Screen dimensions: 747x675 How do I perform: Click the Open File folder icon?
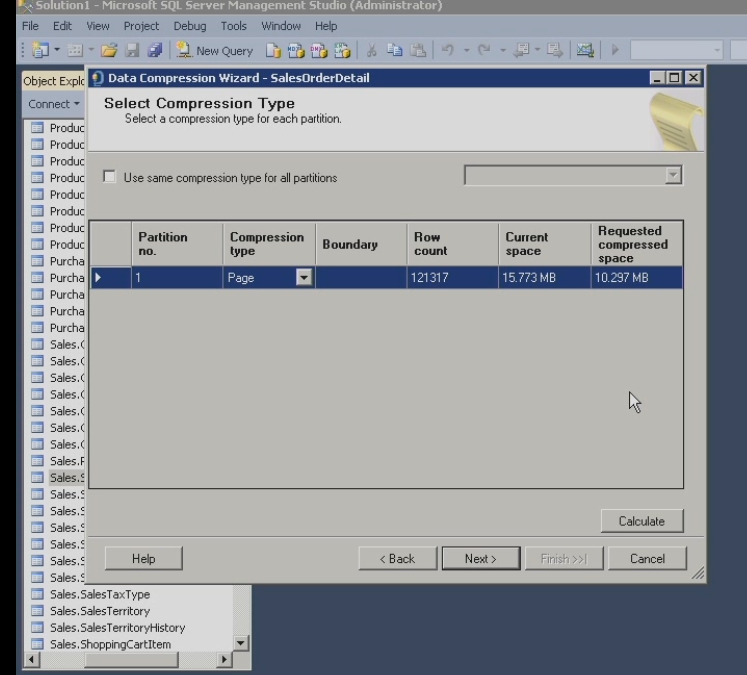[109, 50]
